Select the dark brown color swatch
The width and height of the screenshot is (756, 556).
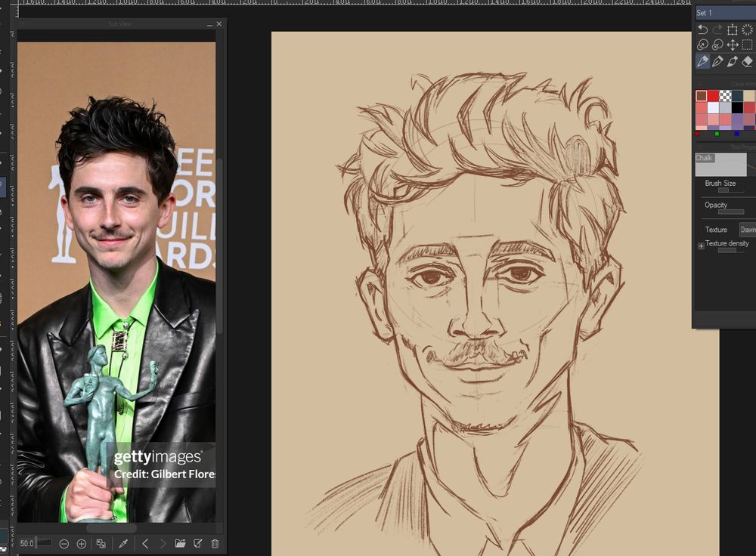tap(702, 95)
